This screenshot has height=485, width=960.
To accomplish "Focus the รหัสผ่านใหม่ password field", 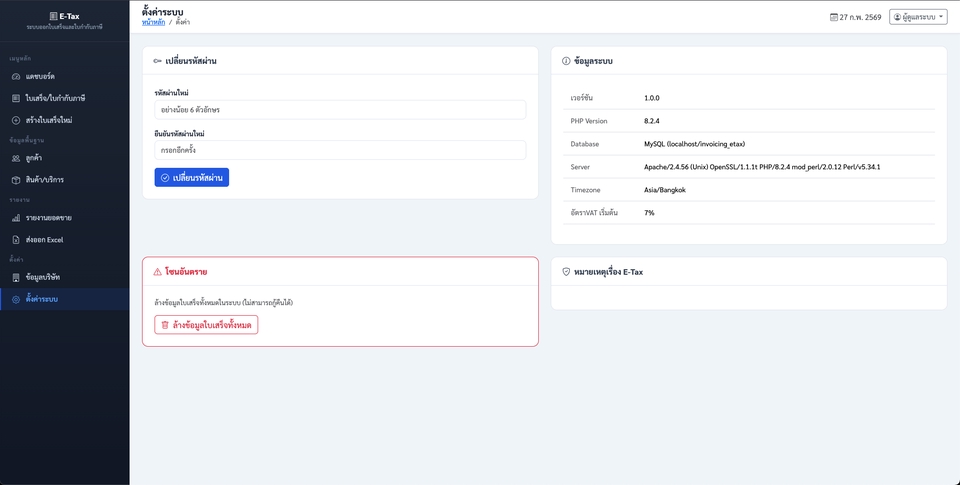I will (340, 110).
